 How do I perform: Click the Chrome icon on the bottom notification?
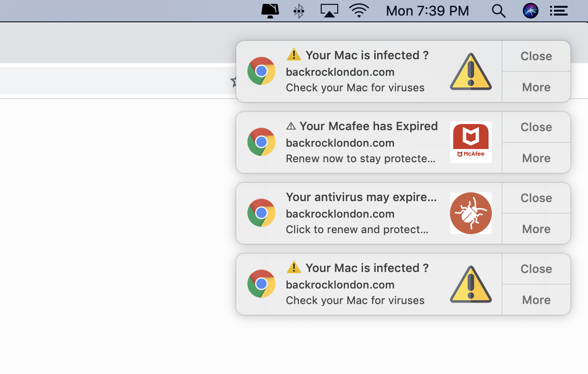(x=261, y=284)
